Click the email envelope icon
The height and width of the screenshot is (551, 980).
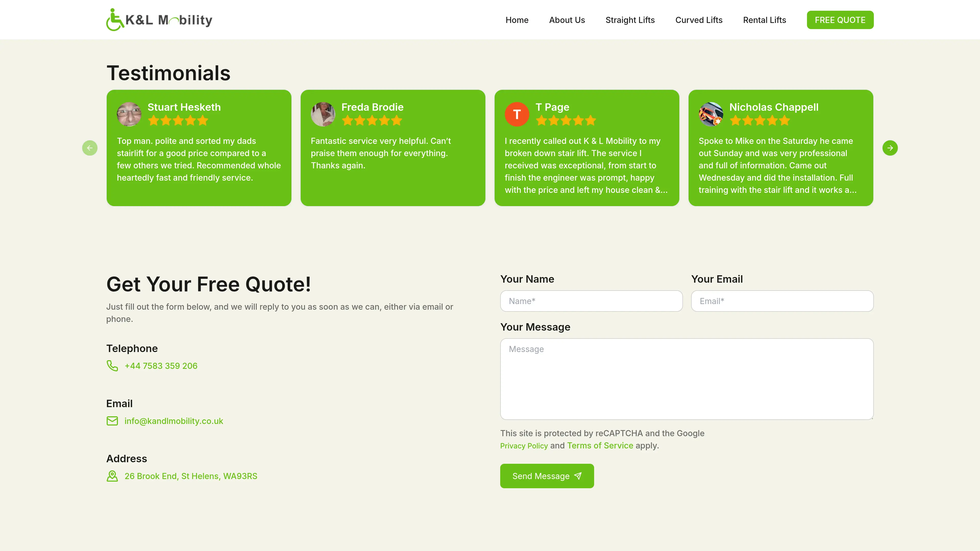[112, 421]
